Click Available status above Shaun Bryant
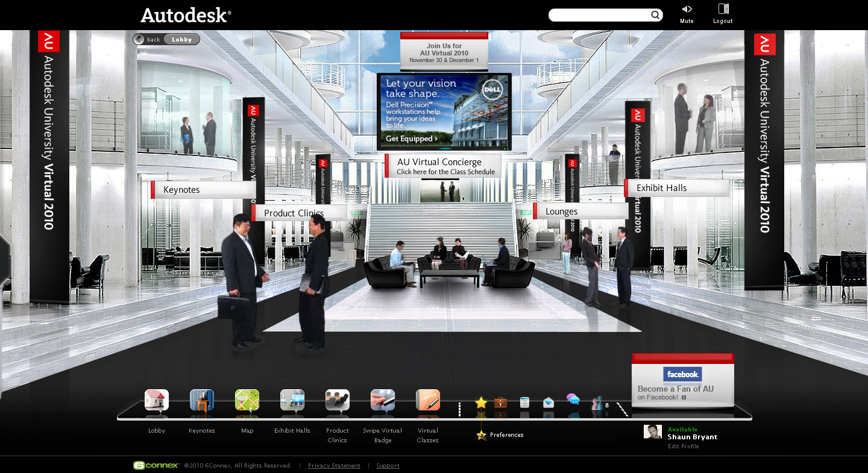Screen dimensions: 868x473 [x=682, y=430]
